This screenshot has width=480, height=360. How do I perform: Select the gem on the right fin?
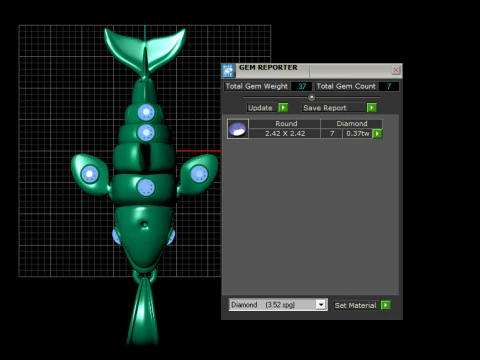pyautogui.click(x=199, y=174)
